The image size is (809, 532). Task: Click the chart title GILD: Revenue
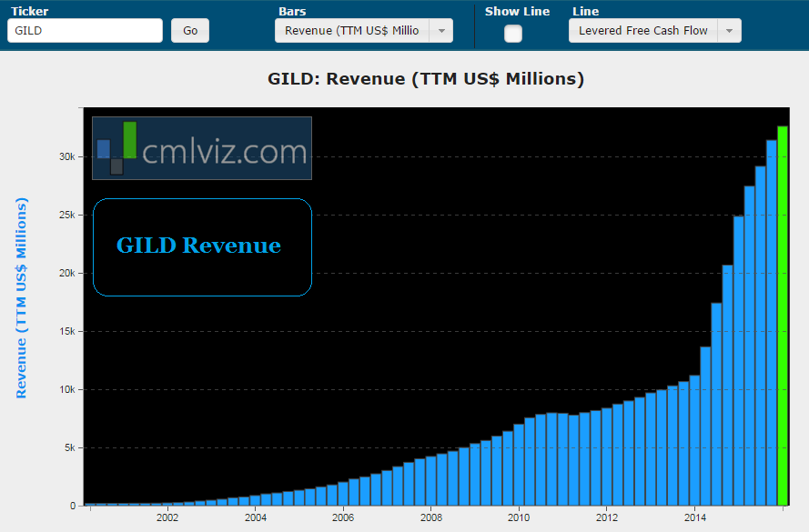[426, 79]
